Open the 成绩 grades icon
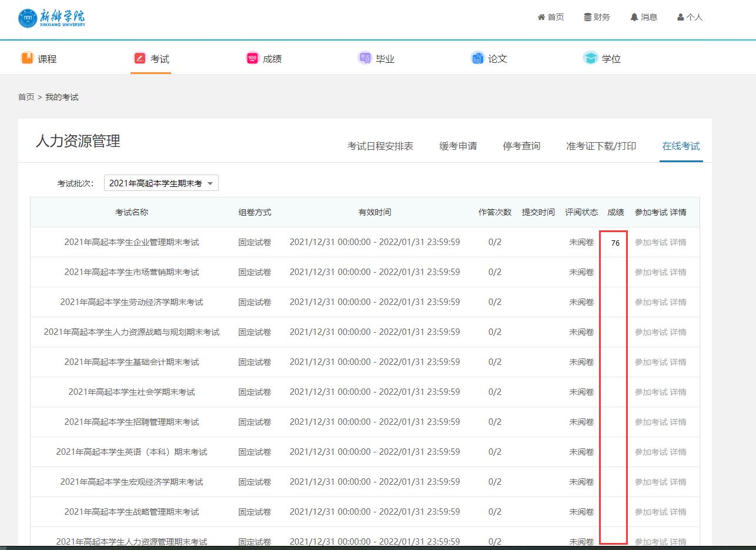The image size is (756, 550). click(x=252, y=58)
